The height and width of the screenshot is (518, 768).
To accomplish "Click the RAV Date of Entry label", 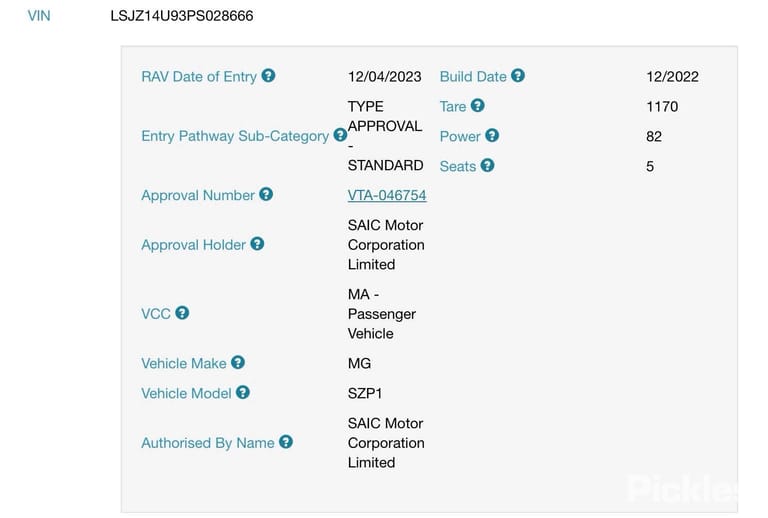I will 199,77.
